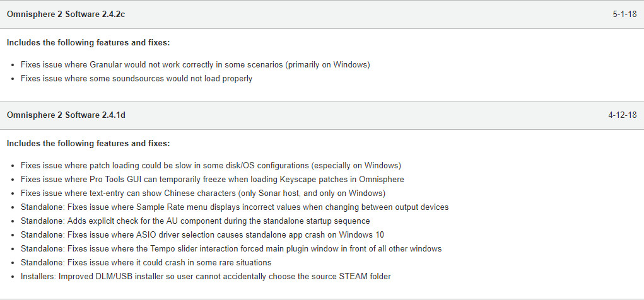The image size is (644, 300).
Task: Click the AU component check note
Action: (x=195, y=221)
